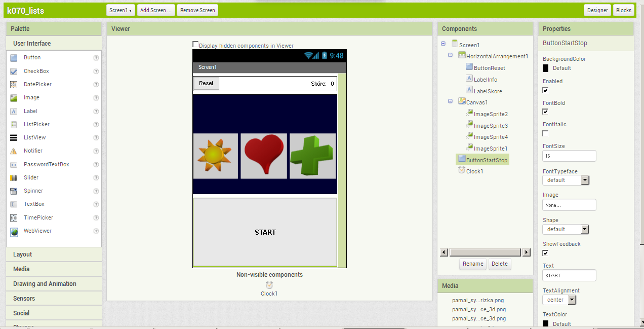Collapse the Screen1 tree node
The image size is (644, 329).
pos(444,44)
